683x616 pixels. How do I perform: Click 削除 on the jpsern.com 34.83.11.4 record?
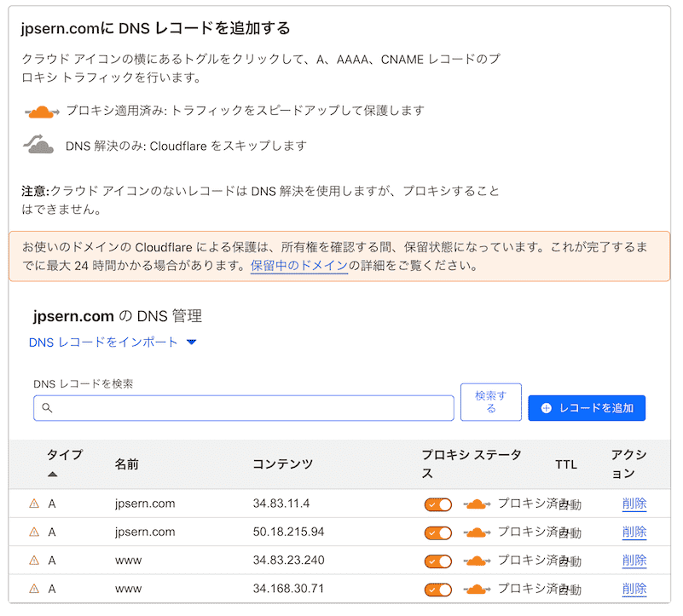[634, 504]
